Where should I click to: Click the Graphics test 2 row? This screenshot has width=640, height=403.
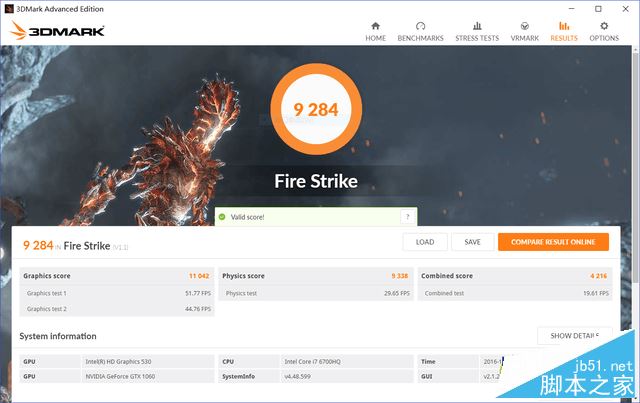coord(117,309)
